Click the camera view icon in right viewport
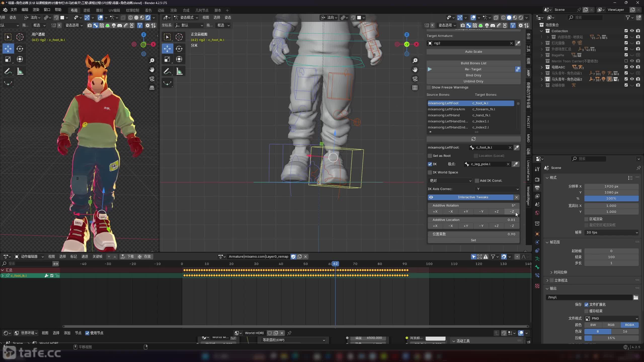 (x=415, y=79)
